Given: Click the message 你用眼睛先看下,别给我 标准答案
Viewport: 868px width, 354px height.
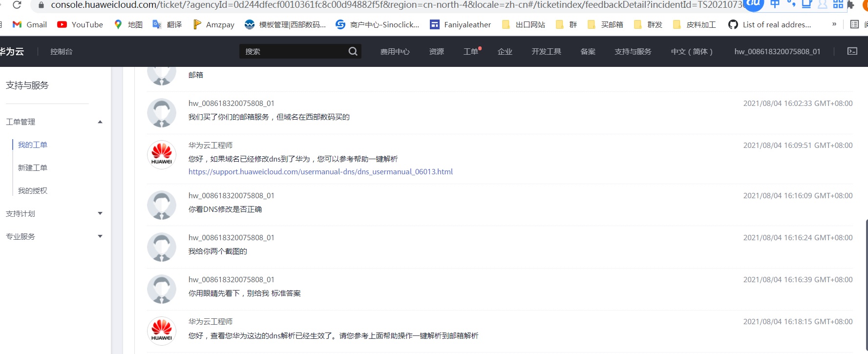Looking at the screenshot, I should pos(245,293).
